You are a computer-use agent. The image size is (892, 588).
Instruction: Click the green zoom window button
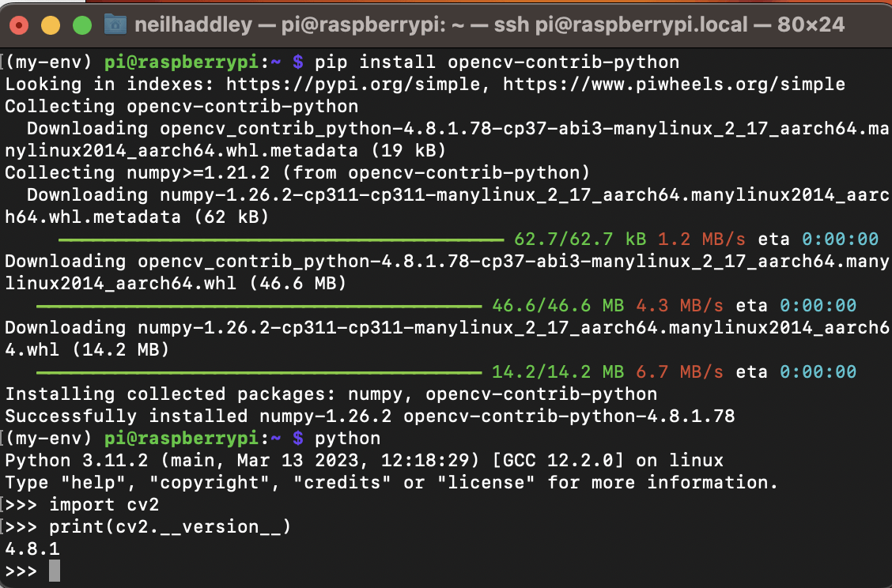pyautogui.click(x=82, y=25)
